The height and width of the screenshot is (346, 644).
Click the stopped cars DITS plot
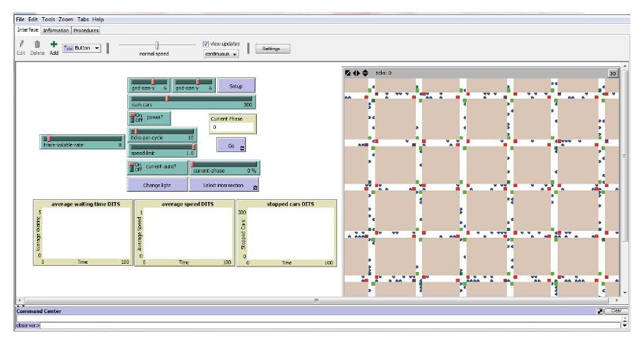point(286,232)
